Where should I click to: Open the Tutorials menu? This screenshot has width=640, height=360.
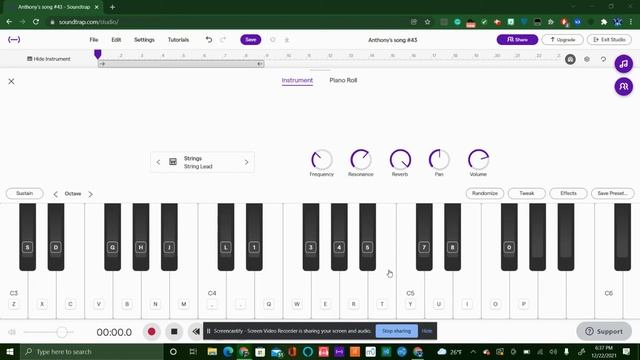point(178,40)
